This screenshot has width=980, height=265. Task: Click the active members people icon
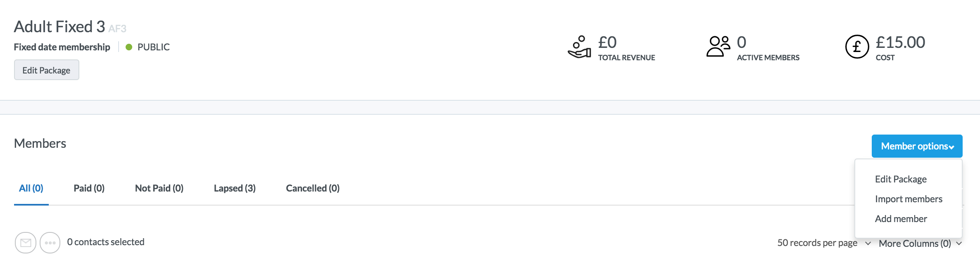[x=718, y=46]
